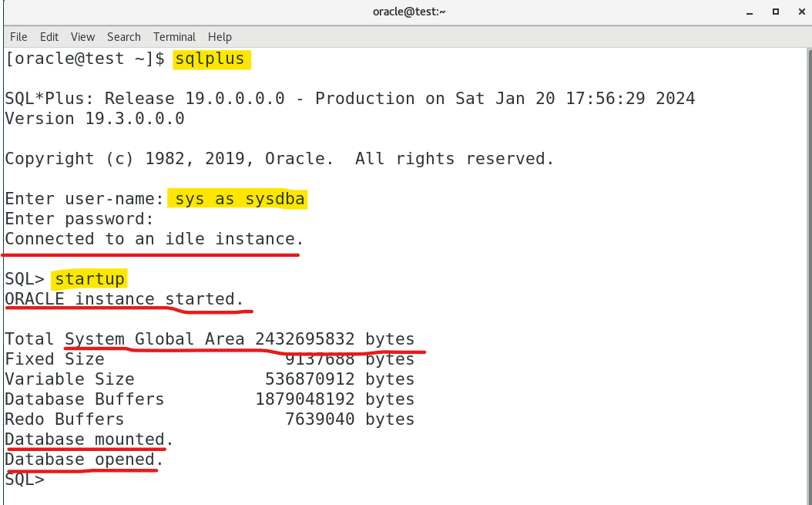Image resolution: width=812 pixels, height=505 pixels.
Task: Click the oracle@test:~ window title
Action: click(409, 12)
